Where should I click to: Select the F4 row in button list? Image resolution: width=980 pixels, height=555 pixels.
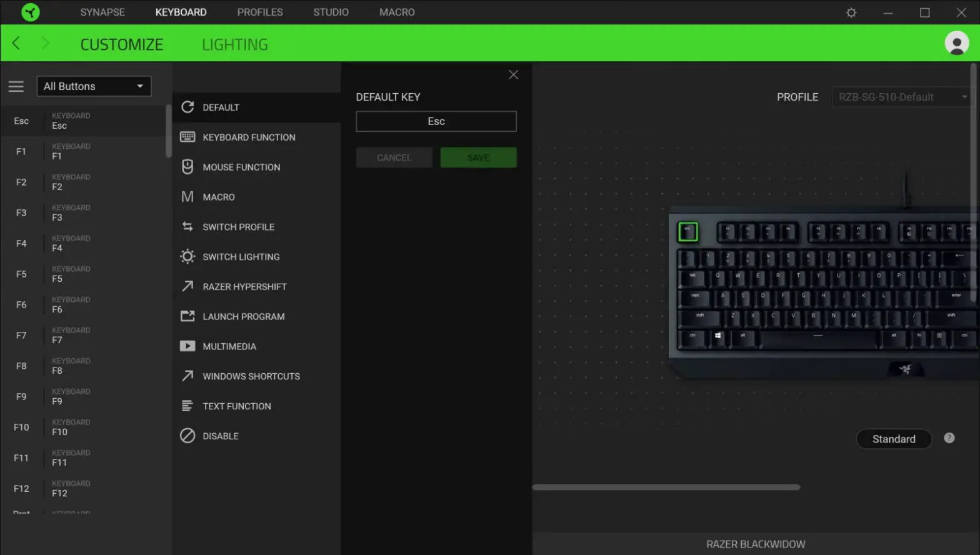point(84,243)
